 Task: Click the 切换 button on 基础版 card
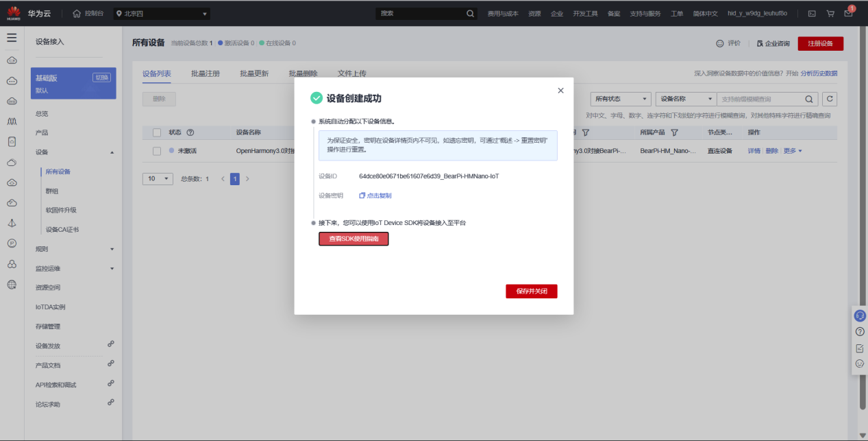(x=101, y=78)
